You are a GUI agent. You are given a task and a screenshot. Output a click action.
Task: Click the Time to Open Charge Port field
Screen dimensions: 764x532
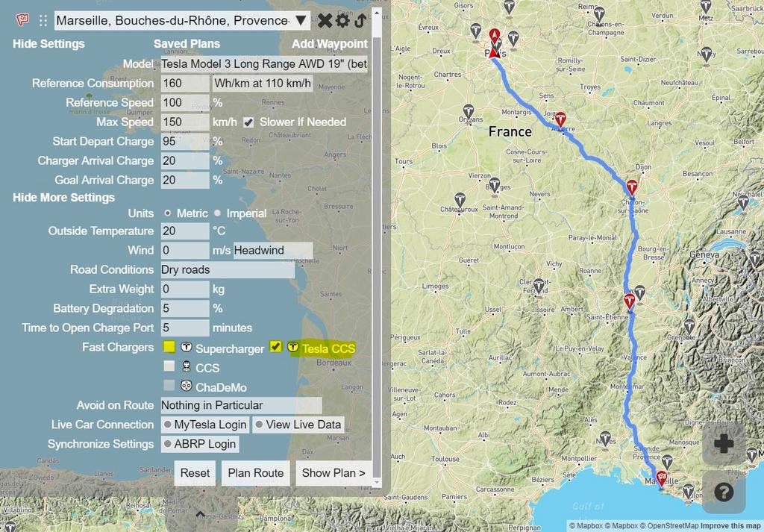coord(185,328)
